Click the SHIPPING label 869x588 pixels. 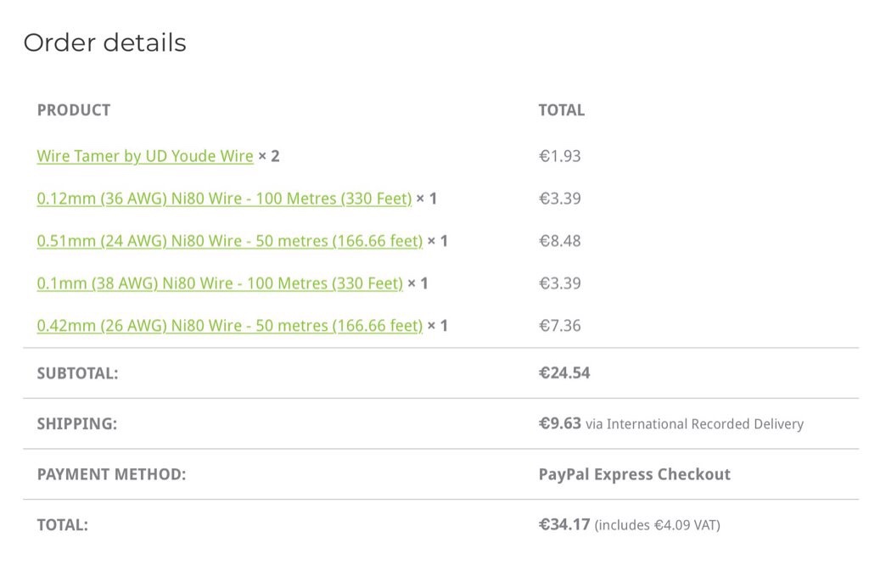76,423
